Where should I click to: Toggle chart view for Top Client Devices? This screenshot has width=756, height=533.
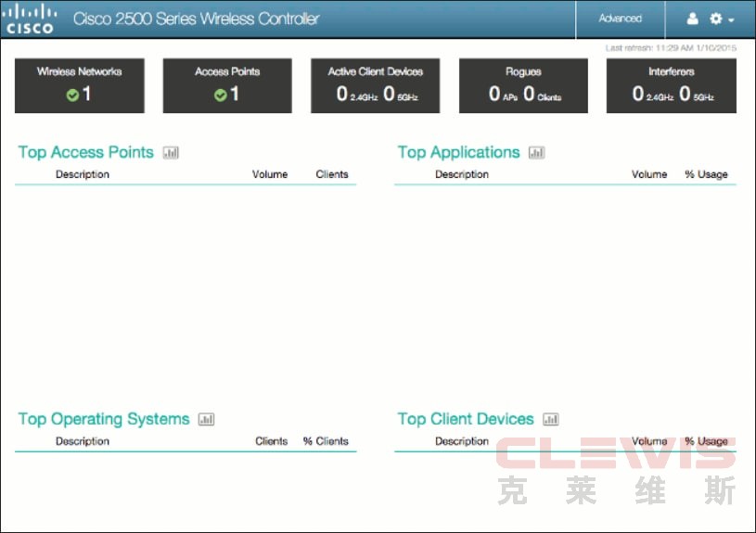tap(551, 419)
